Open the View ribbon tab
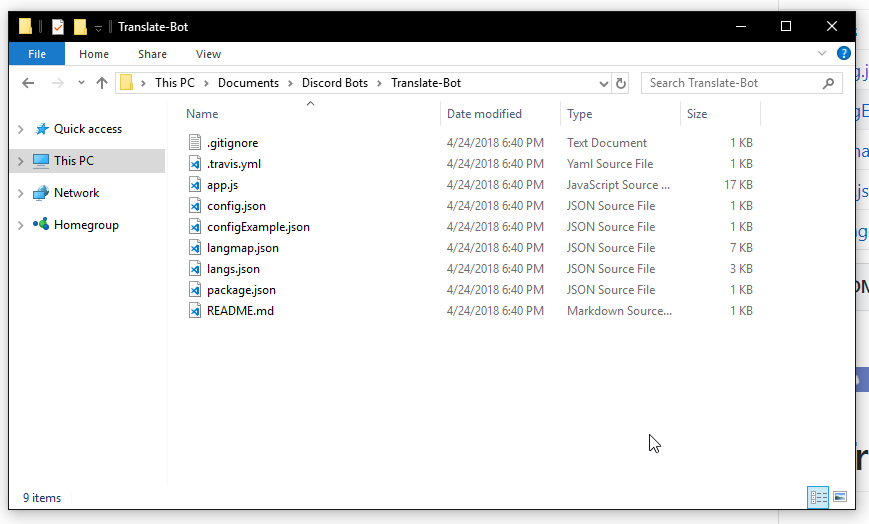 point(208,54)
